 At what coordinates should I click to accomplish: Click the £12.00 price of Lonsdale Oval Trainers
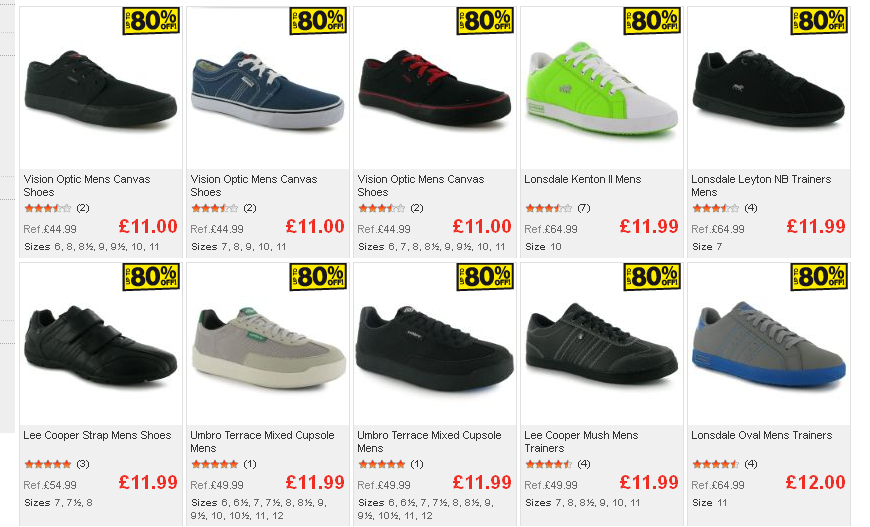click(x=815, y=482)
